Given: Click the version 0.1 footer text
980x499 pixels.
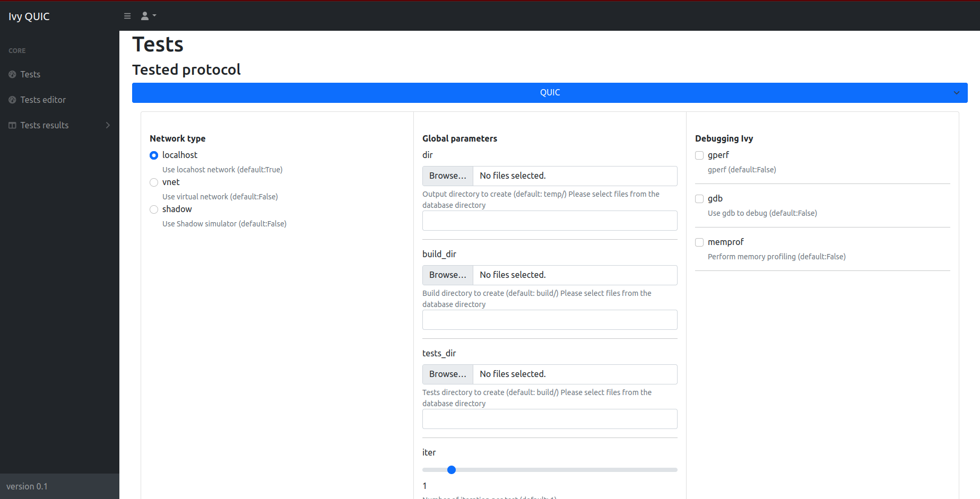Looking at the screenshot, I should tap(27, 486).
